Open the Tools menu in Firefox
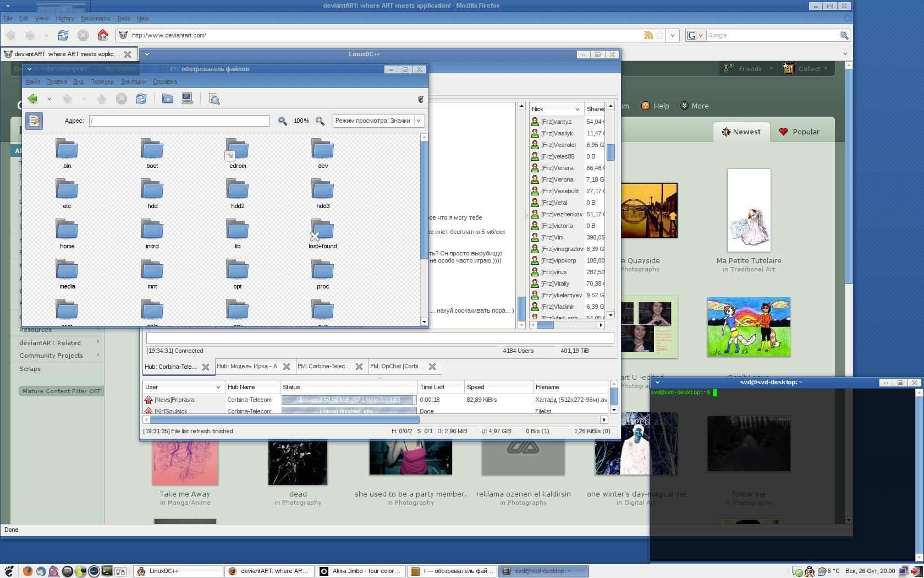 123,18
